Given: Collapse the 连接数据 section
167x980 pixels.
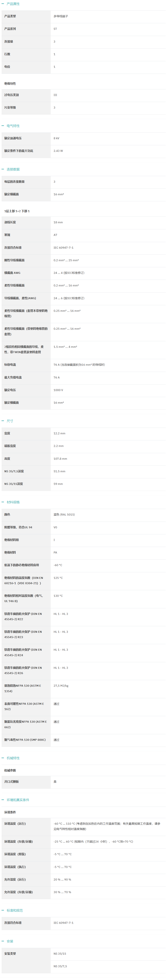Looking at the screenshot, I should click(3, 169).
